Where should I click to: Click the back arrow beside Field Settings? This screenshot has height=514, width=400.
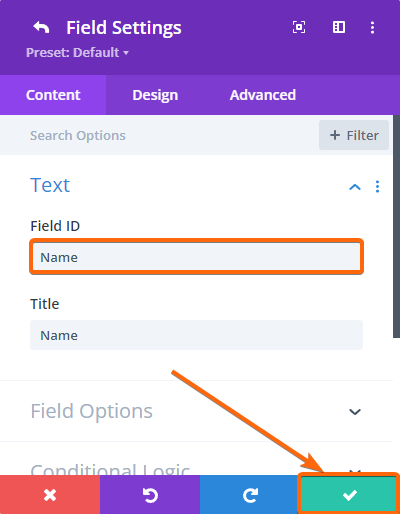pos(41,27)
